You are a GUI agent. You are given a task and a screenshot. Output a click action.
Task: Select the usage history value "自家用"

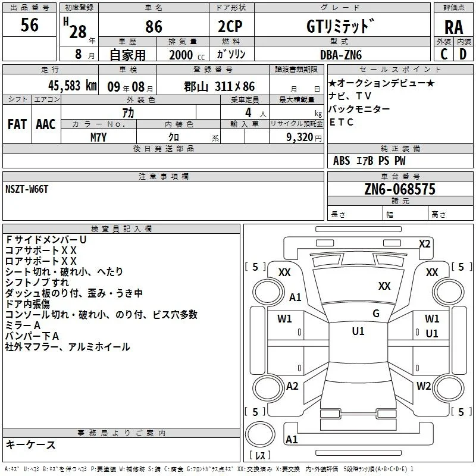click(x=127, y=55)
